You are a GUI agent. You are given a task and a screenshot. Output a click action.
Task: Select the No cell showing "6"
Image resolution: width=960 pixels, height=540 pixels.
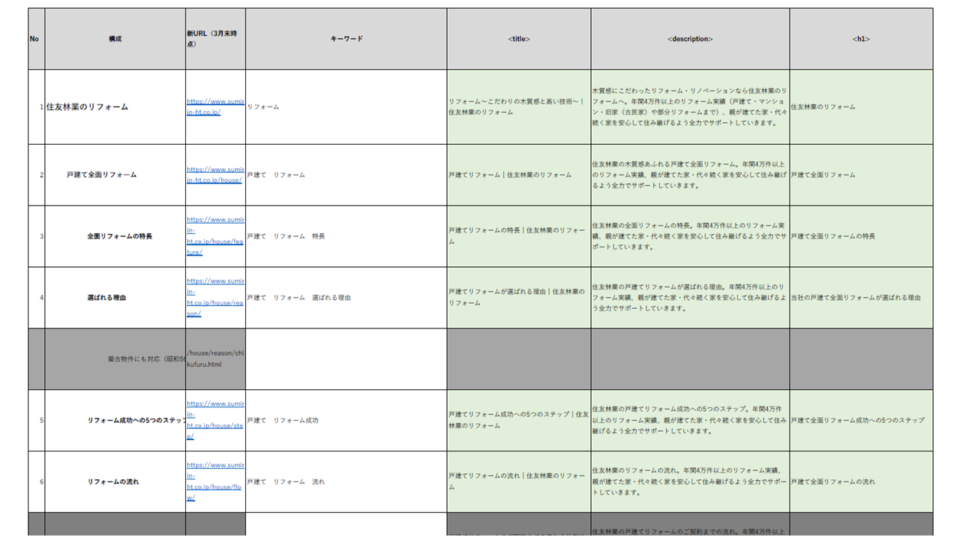[36, 482]
